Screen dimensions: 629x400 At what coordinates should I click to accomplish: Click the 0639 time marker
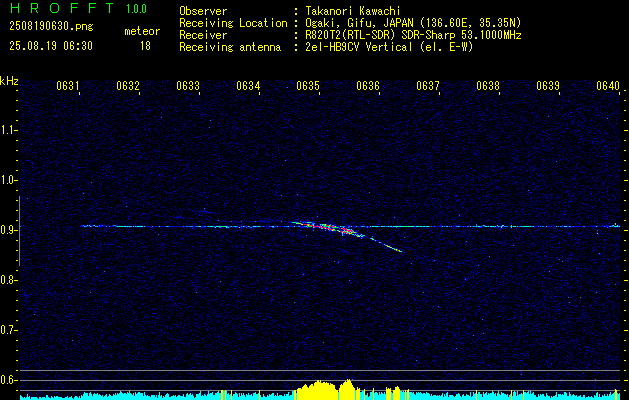tap(548, 86)
